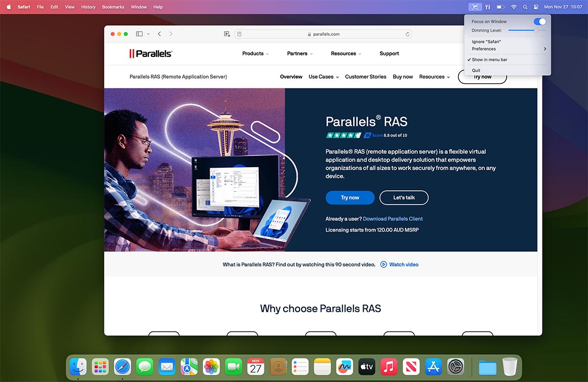Viewport: 588px width, 382px height.
Task: Click the Watch video play icon
Action: [x=383, y=264]
